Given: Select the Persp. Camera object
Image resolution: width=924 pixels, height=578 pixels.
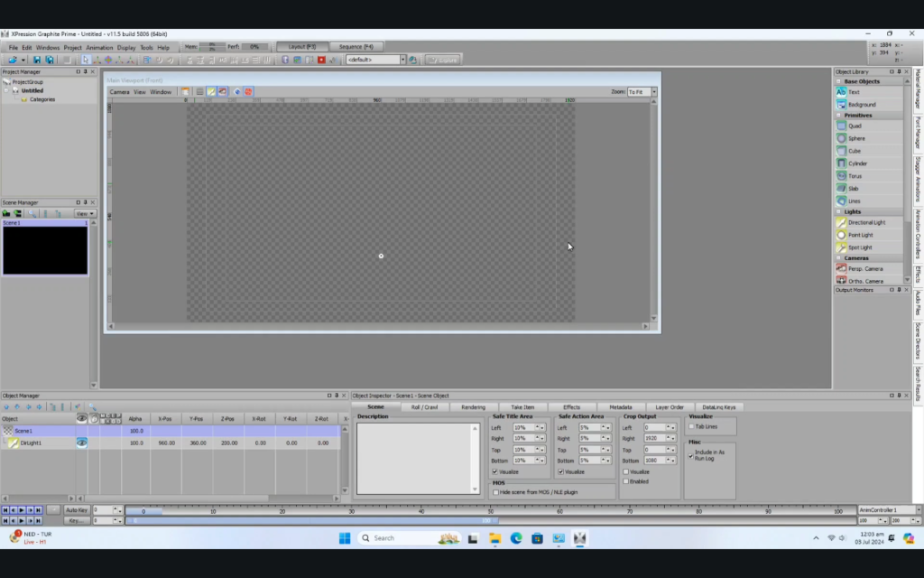Looking at the screenshot, I should click(869, 269).
